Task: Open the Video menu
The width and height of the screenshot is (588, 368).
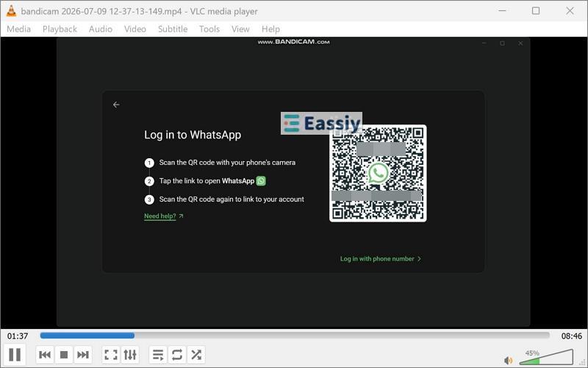Action: click(135, 29)
